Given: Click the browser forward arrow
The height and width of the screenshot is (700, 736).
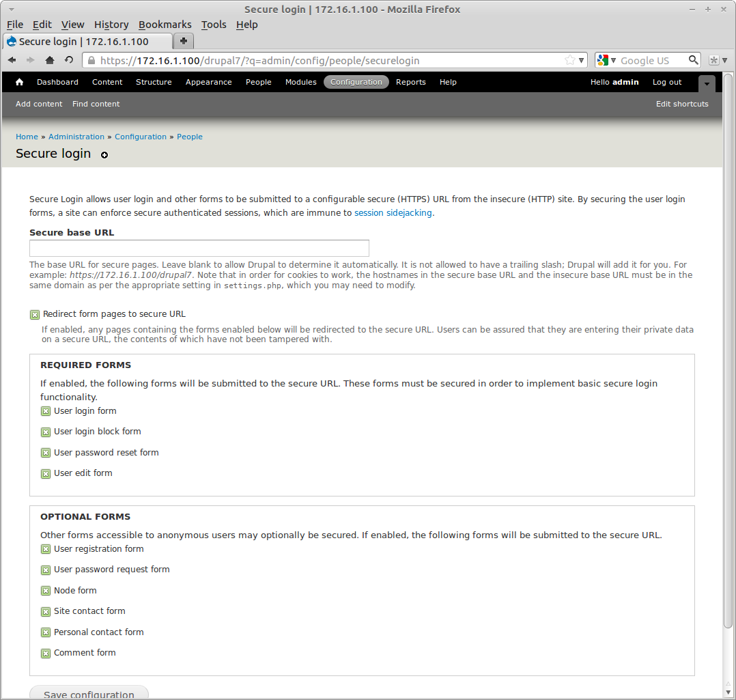Looking at the screenshot, I should point(31,60).
